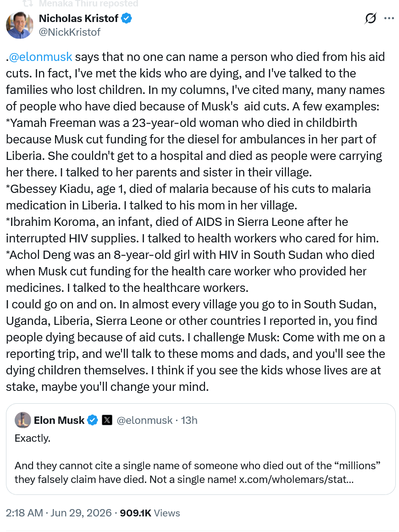Open Nicholas Kristof's profile avatar
This screenshot has width=399, height=532.
coord(19,25)
